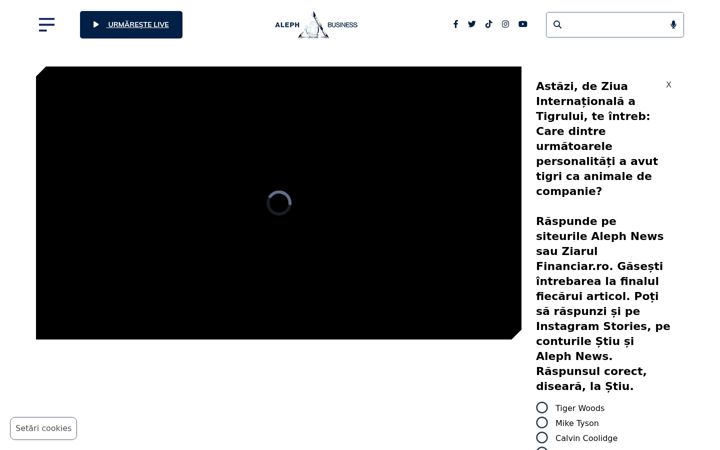
Task: Focus the header search input field
Action: coord(614,25)
